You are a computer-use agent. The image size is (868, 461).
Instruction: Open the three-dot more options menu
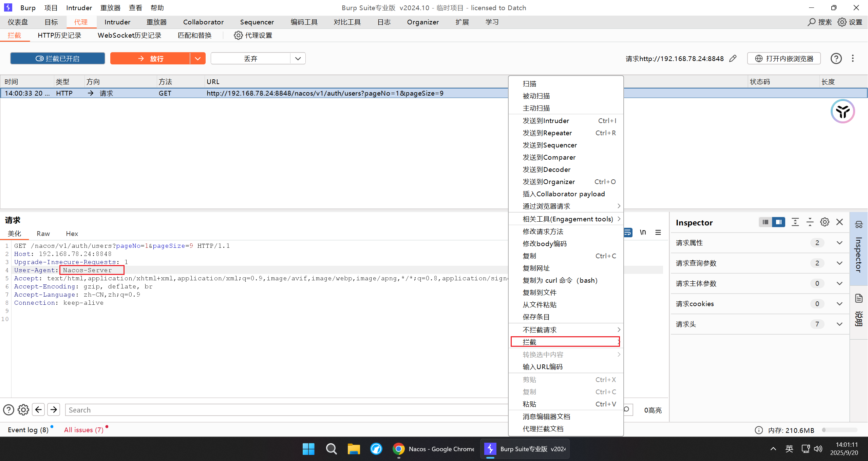point(853,58)
